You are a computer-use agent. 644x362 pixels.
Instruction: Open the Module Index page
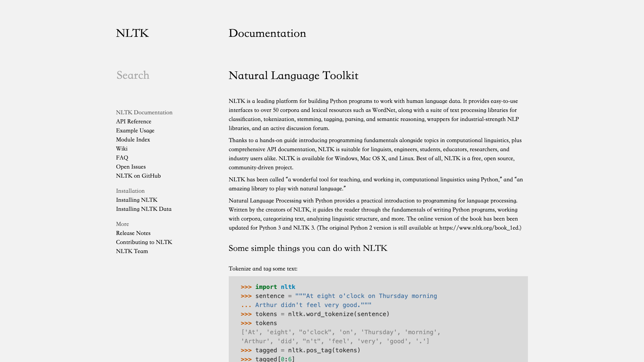pos(133,139)
